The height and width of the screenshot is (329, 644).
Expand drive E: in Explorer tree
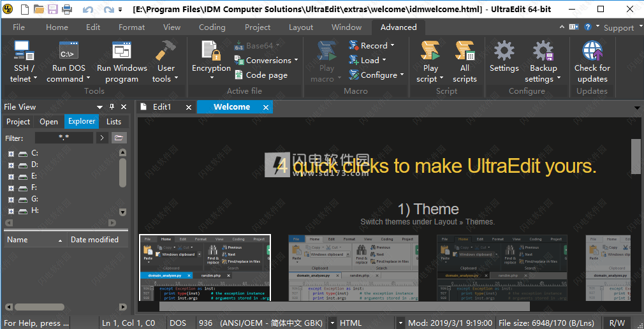11,177
